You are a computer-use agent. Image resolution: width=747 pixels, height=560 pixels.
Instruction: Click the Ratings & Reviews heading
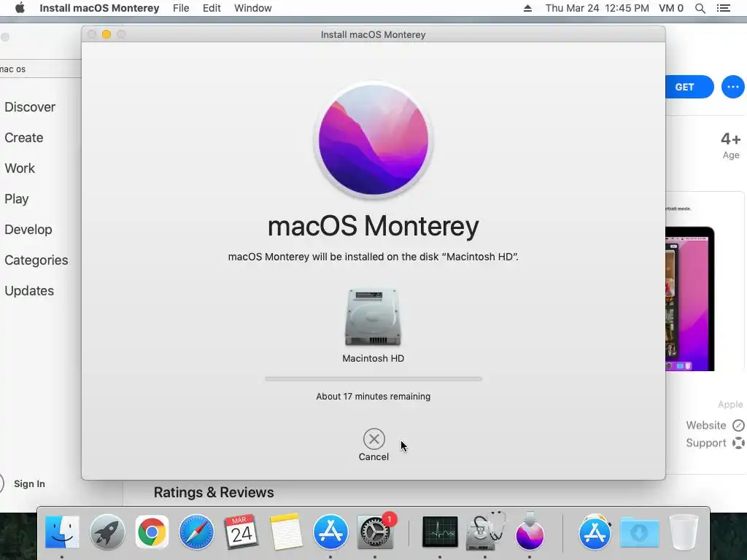214,492
